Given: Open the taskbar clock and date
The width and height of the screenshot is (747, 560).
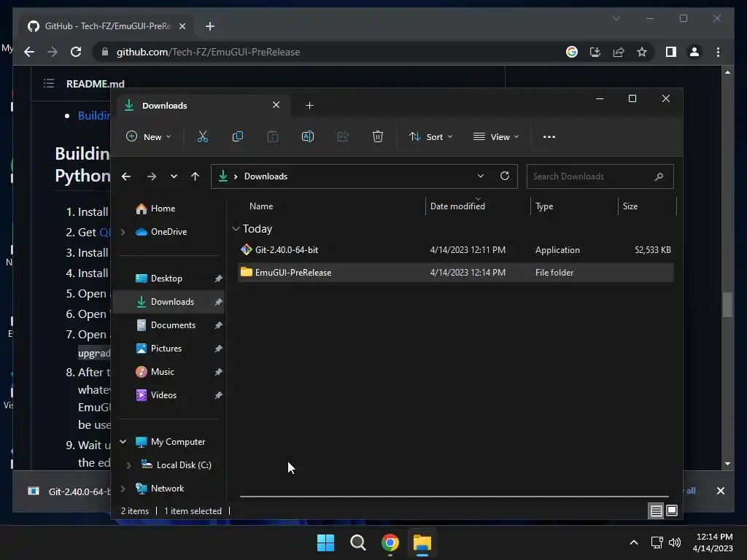Looking at the screenshot, I should (713, 542).
